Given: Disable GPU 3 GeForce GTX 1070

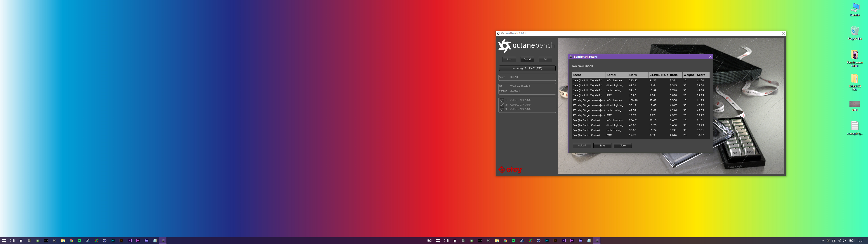Looking at the screenshot, I should (502, 109).
